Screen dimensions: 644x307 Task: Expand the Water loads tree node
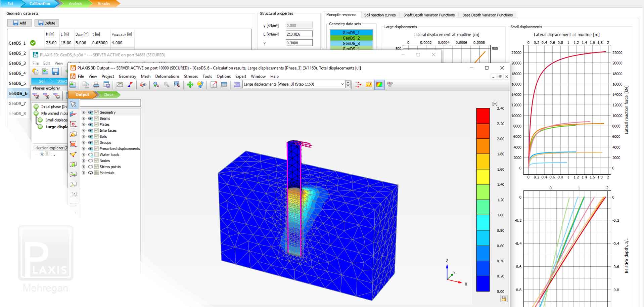pos(83,155)
